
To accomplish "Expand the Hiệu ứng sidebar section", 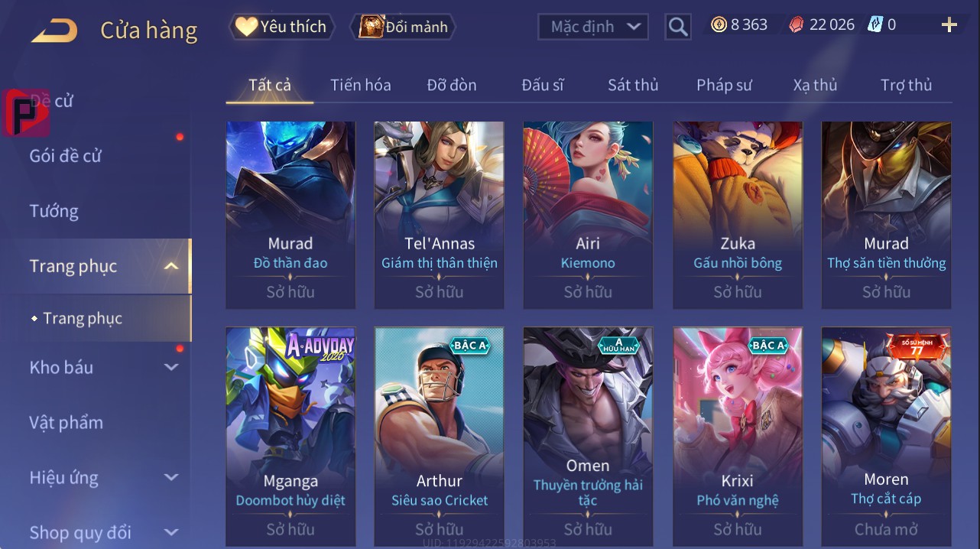I will [171, 478].
